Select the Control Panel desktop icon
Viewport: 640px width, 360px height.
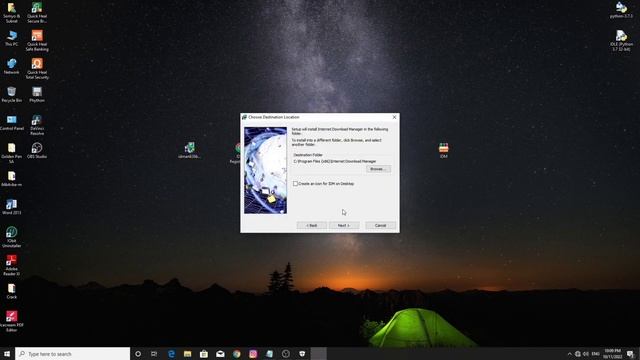click(x=11, y=123)
